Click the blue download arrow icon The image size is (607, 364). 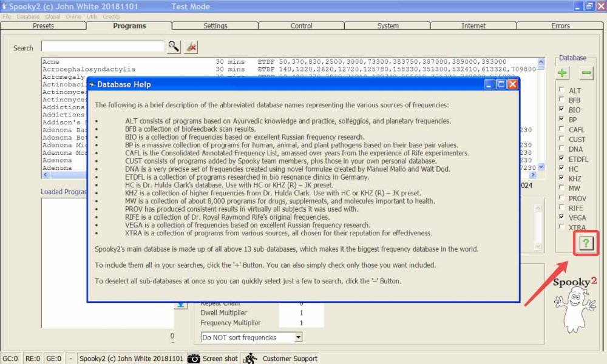[180, 305]
